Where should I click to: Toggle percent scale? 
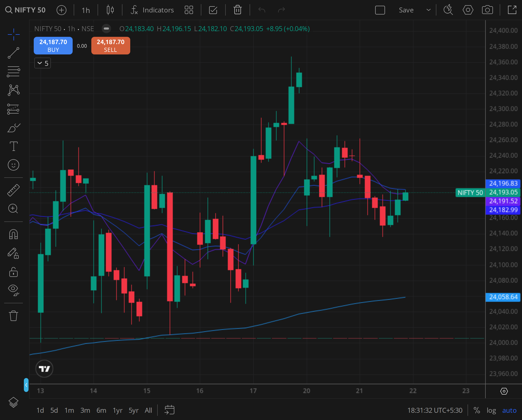[477, 410]
